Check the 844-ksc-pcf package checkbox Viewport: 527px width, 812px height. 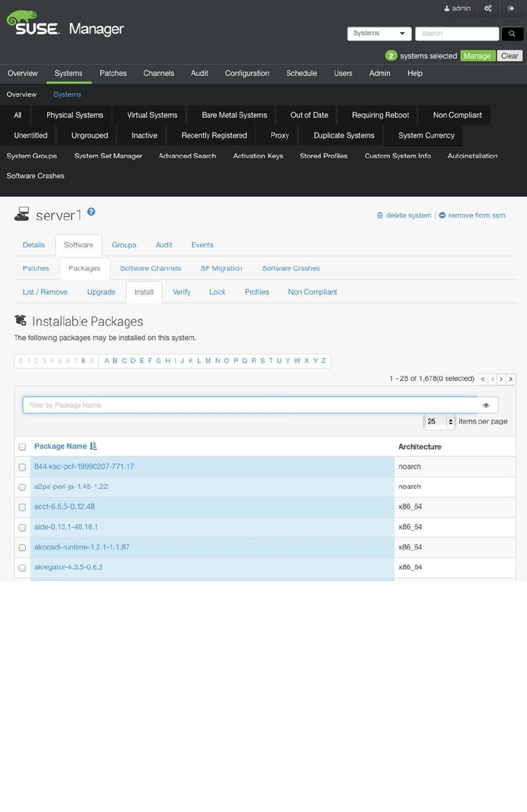[22, 467]
